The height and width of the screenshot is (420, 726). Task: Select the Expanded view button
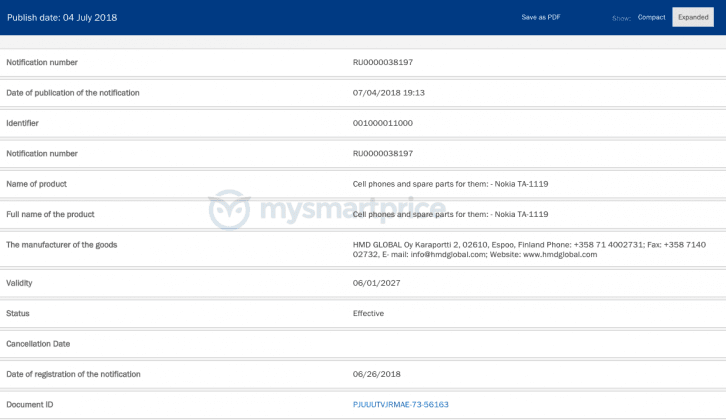point(692,17)
